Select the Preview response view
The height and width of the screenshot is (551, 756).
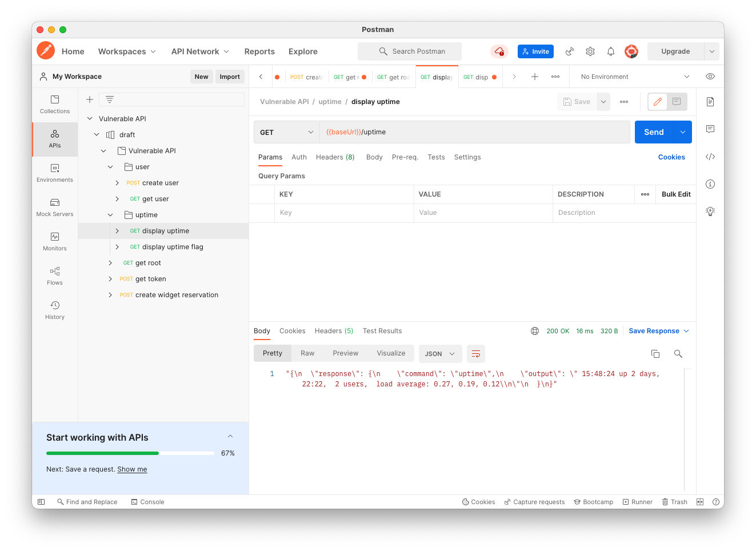[346, 353]
